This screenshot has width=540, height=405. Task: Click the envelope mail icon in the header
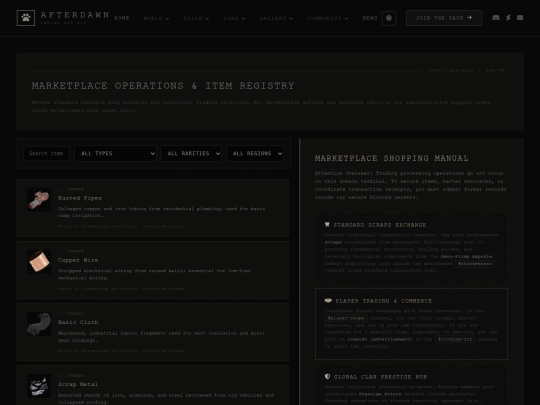tap(520, 18)
